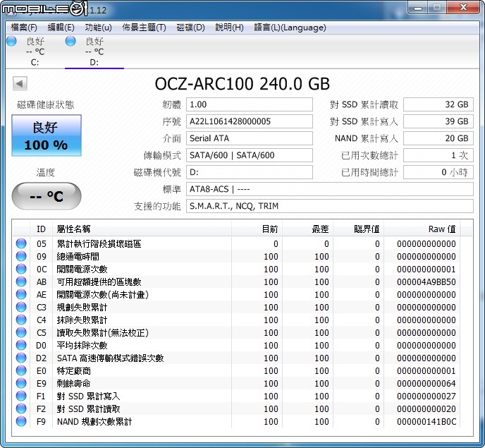This screenshot has width=485, height=448.
Task: Select the 讀取失敗累計(無法校正) attribute name
Action: (103, 333)
